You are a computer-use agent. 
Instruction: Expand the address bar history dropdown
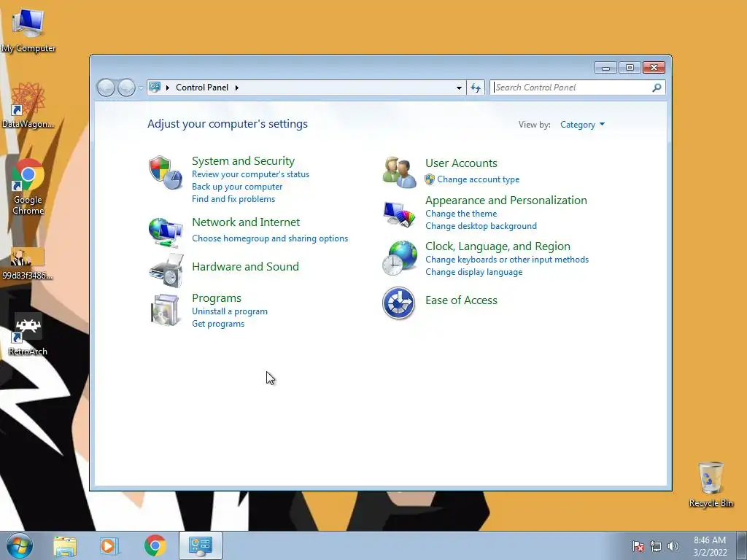(x=459, y=87)
